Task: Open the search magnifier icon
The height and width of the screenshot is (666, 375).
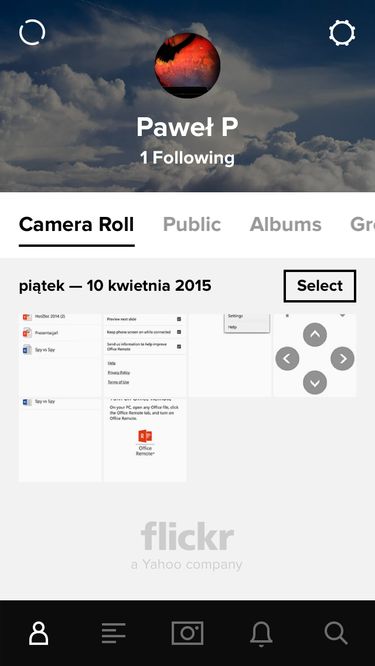Action: point(336,633)
